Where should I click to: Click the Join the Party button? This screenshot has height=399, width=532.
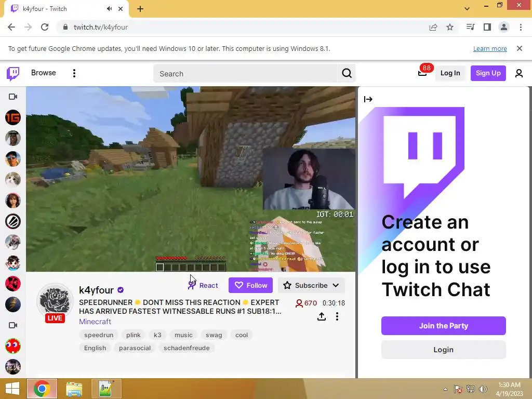coord(444,326)
